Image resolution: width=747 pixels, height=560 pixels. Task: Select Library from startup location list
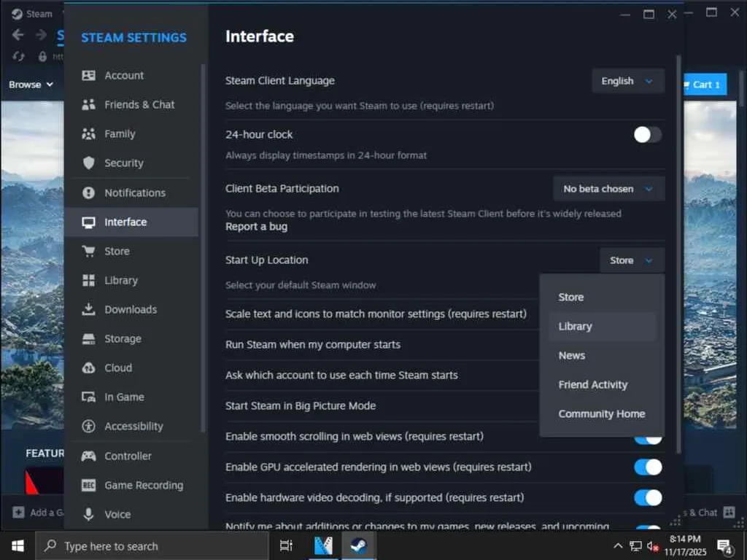[602, 326]
